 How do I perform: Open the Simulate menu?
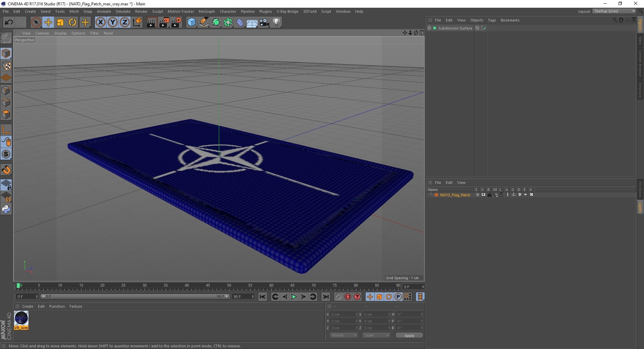click(x=123, y=11)
